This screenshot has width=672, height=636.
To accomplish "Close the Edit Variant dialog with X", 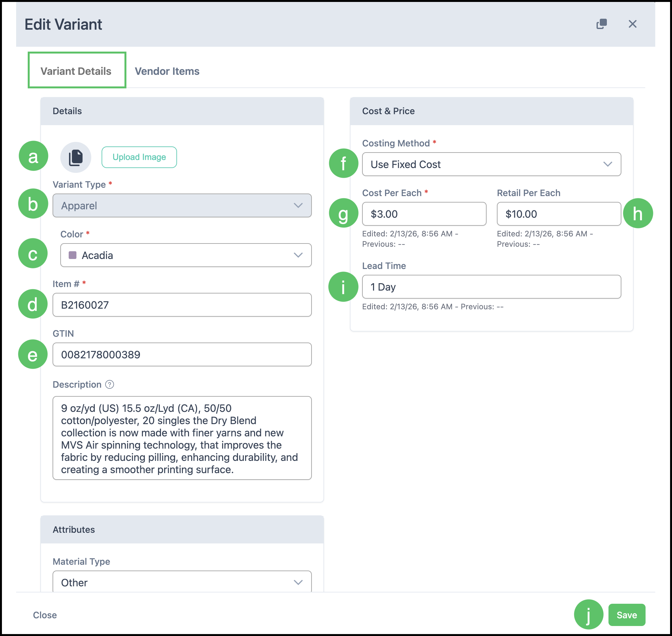I will coord(632,24).
